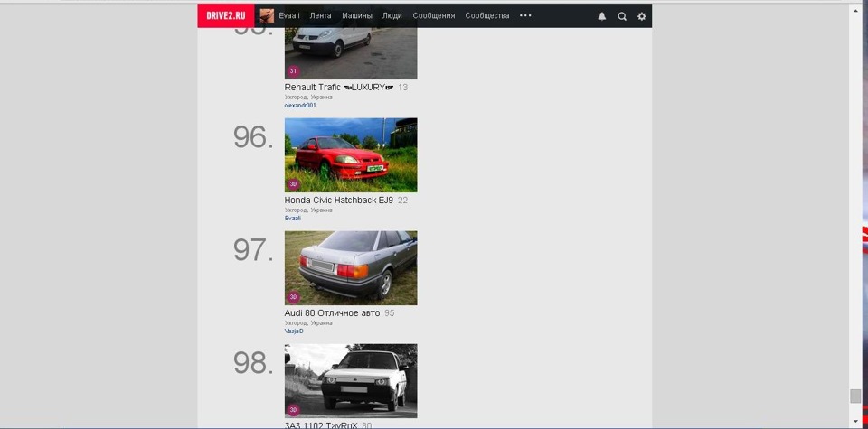Open the Сообщения menu item
The width and height of the screenshot is (868, 429).
pos(433,16)
